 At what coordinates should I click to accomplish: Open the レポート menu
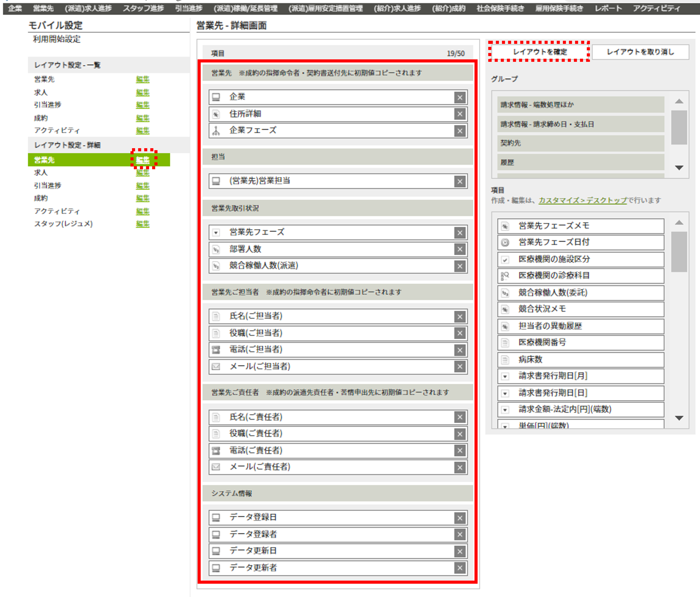coord(608,8)
